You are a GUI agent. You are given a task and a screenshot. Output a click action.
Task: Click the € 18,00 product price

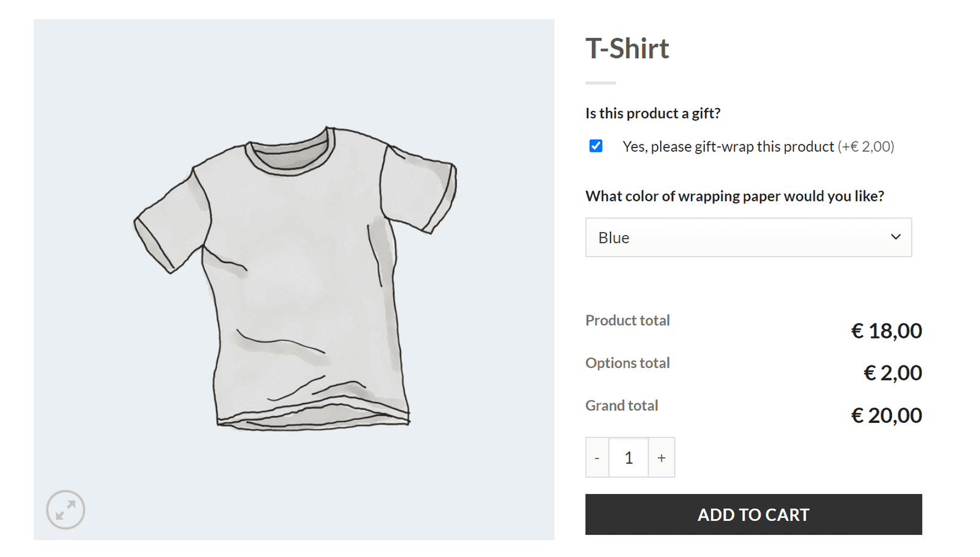tap(886, 331)
